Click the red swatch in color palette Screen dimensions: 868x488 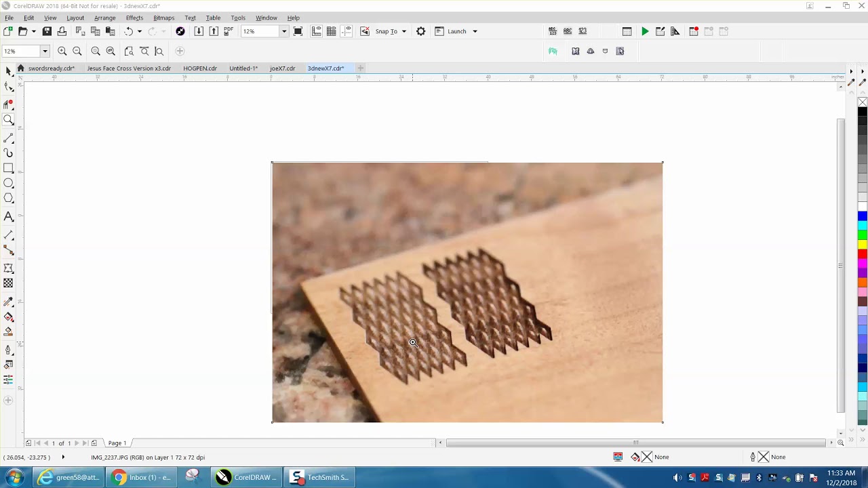(863, 254)
